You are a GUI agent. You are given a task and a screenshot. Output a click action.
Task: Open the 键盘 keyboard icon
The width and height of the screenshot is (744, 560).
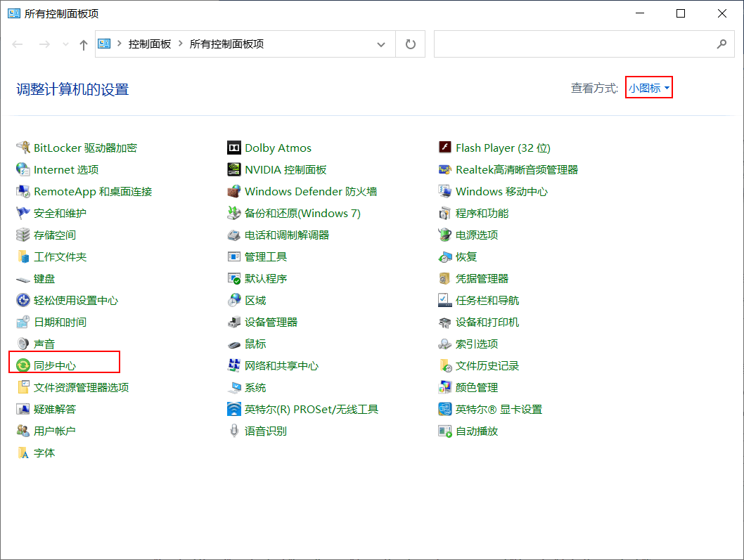tap(23, 279)
